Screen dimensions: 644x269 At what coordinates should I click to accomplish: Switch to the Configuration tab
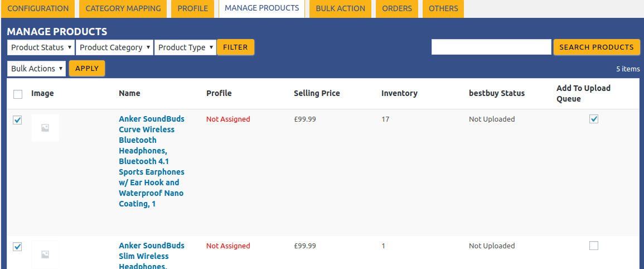(x=38, y=8)
